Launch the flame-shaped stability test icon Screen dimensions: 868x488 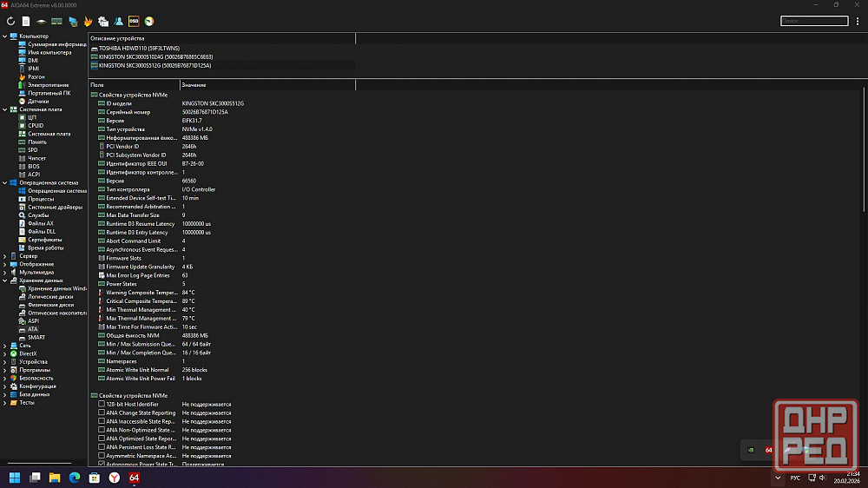[x=88, y=21]
